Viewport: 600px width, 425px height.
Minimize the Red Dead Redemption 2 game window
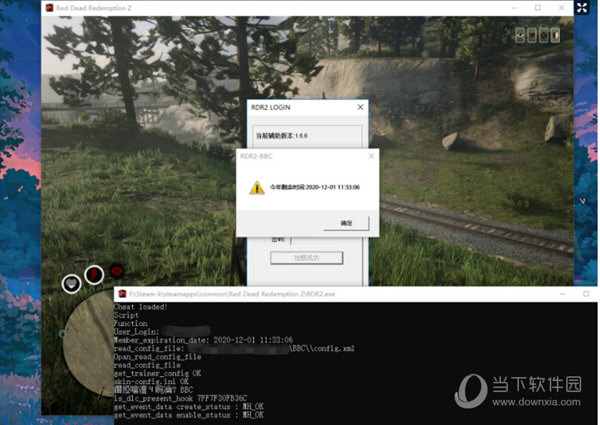tap(514, 8)
